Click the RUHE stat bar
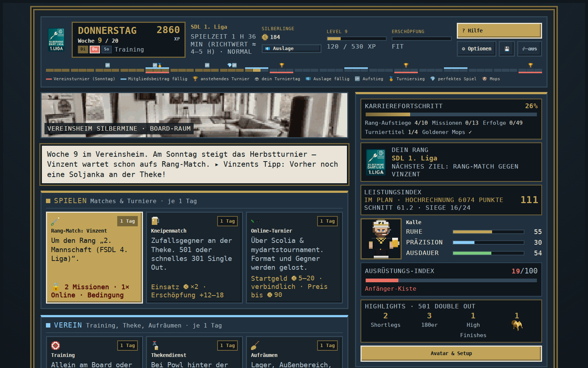588x368 pixels. [488, 232]
